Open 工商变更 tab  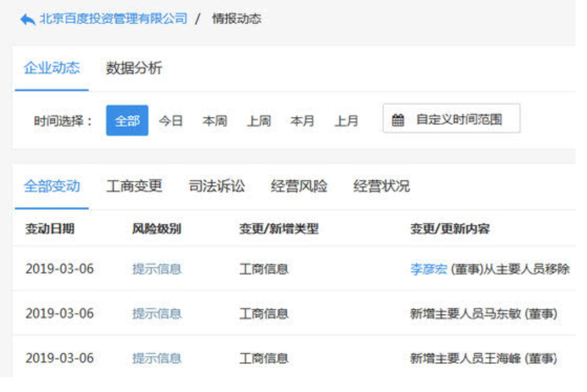[x=134, y=186]
